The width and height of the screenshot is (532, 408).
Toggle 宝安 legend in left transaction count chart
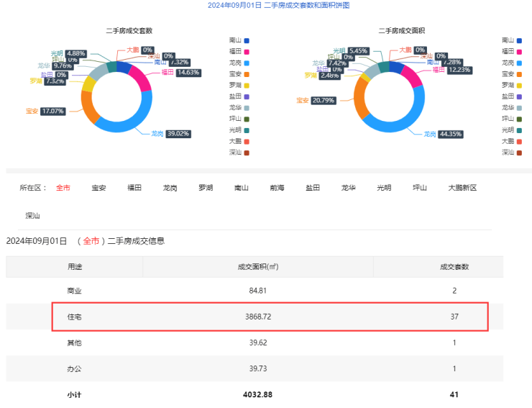click(240, 74)
